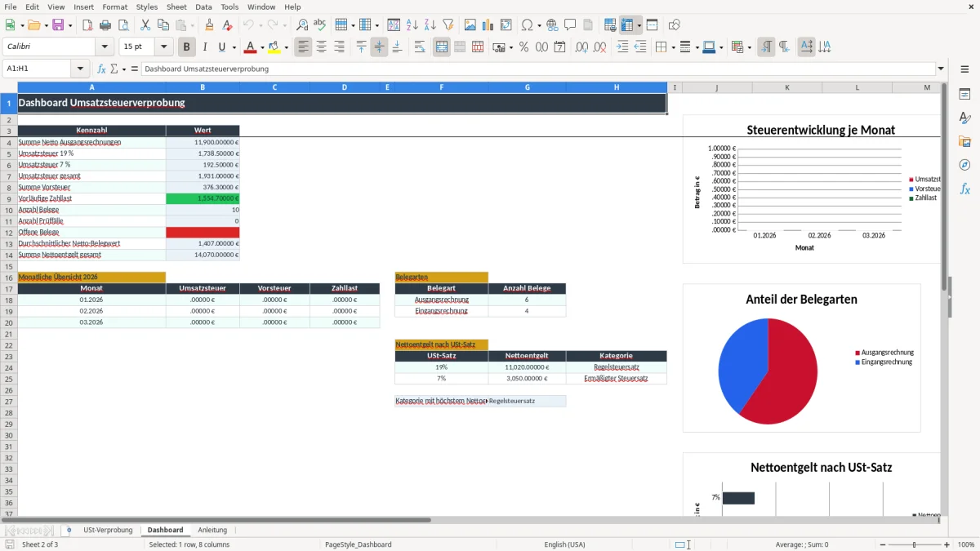
Task: Clear direct formatting icon
Action: (228, 25)
